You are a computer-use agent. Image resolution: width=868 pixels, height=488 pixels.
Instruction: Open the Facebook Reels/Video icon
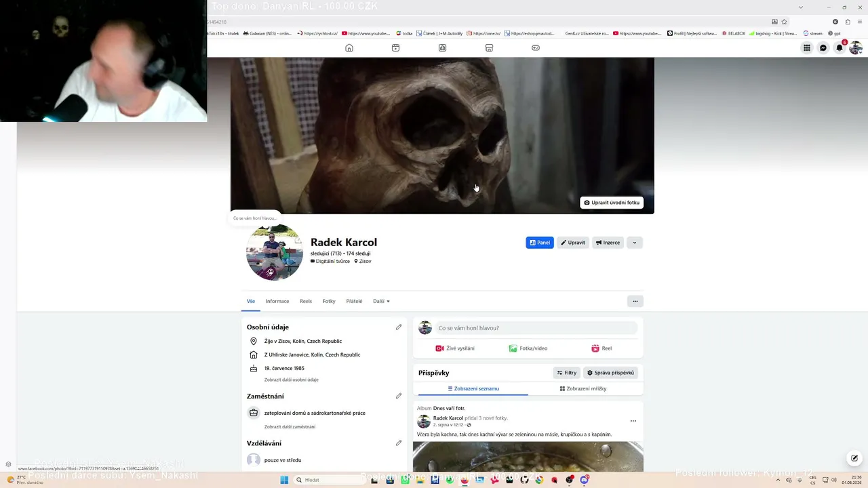(395, 48)
